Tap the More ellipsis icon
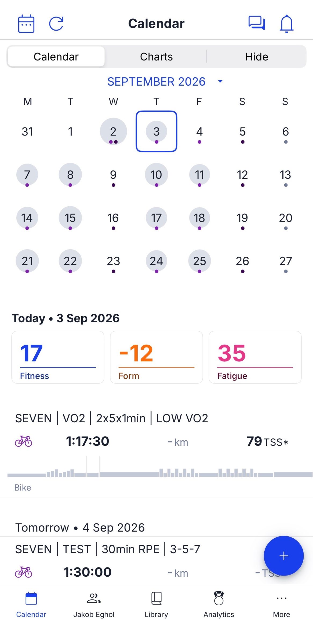This screenshot has height=644, width=313. pyautogui.click(x=282, y=598)
